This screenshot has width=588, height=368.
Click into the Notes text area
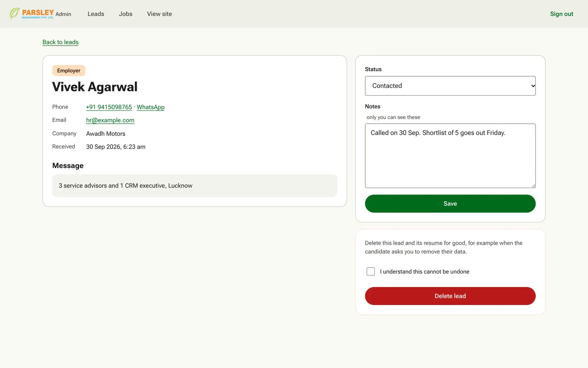click(x=450, y=156)
